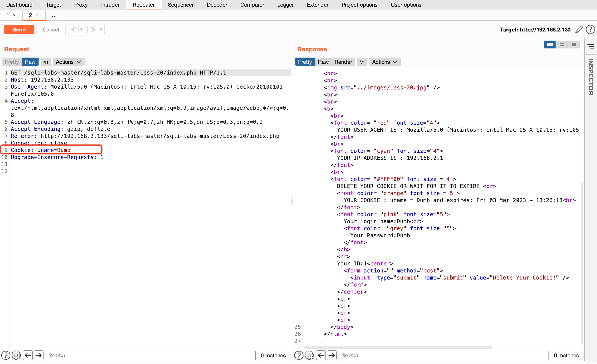Click the Target URL label
Screen dimensions: 597x364
click(535, 30)
